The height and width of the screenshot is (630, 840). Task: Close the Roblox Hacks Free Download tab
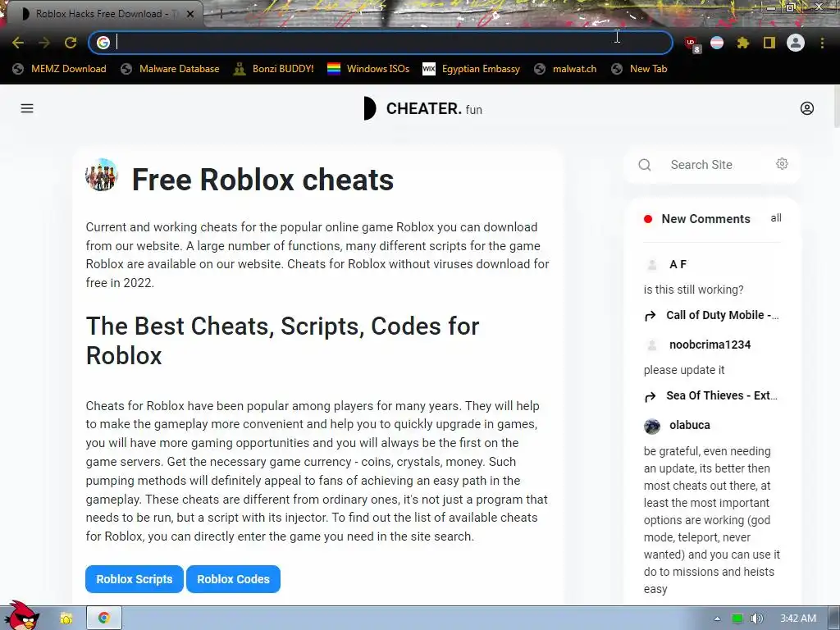[190, 14]
